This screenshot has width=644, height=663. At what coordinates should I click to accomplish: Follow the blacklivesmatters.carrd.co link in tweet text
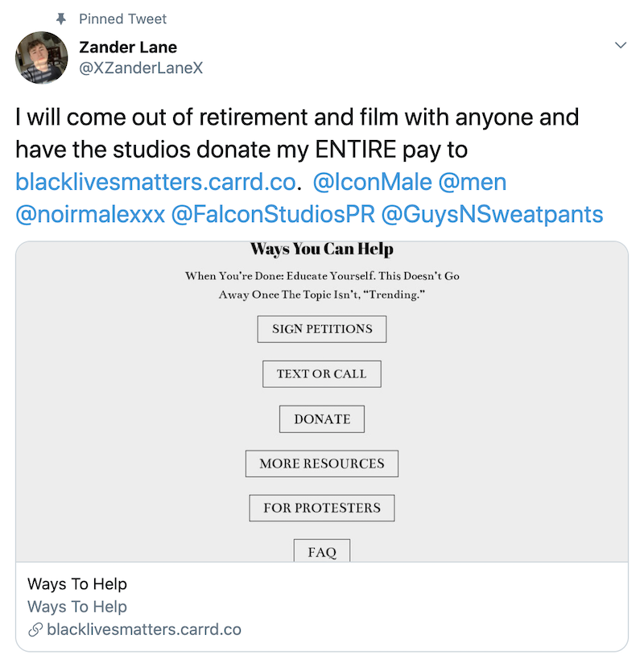point(156,182)
